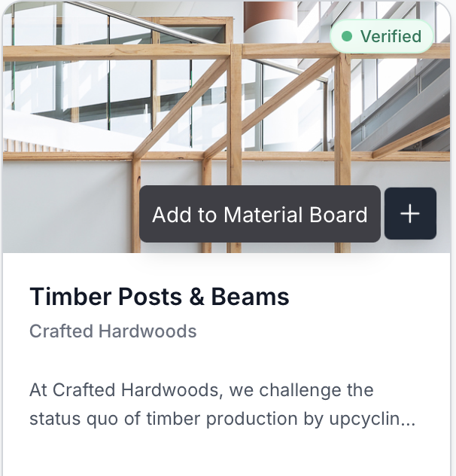The image size is (456, 476).
Task: Click the Verified badge
Action: [x=382, y=36]
